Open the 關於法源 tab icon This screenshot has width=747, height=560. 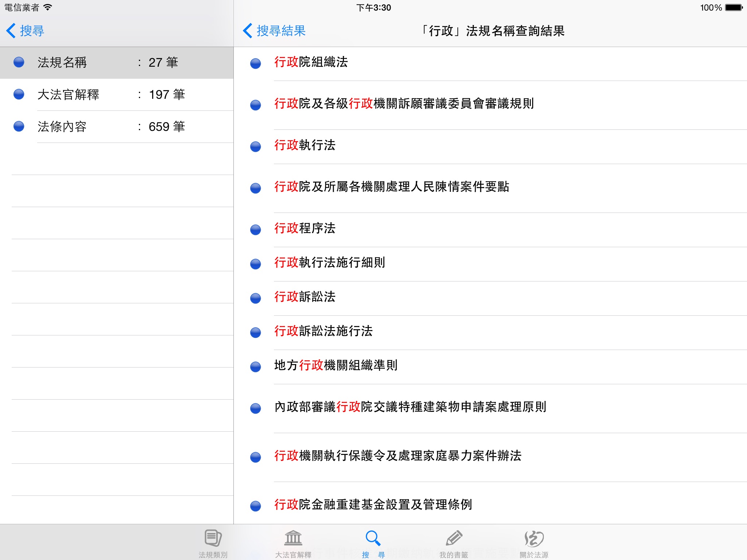(x=534, y=538)
